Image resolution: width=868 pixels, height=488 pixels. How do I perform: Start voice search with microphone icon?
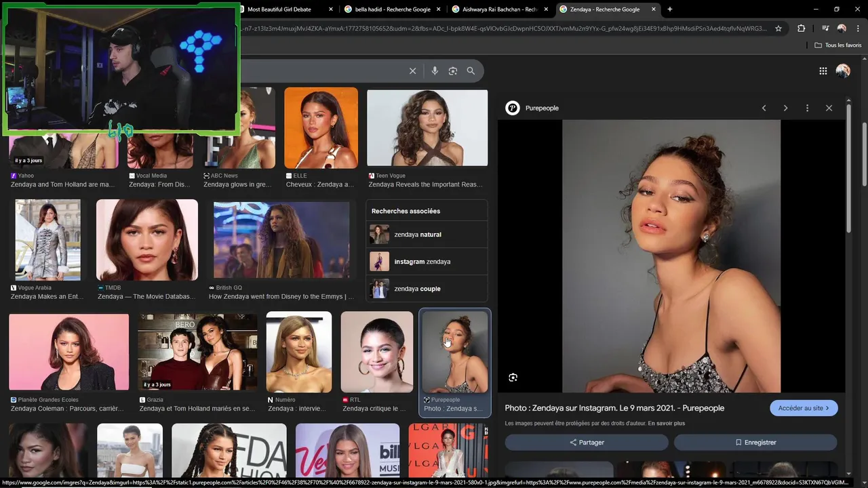click(x=435, y=70)
